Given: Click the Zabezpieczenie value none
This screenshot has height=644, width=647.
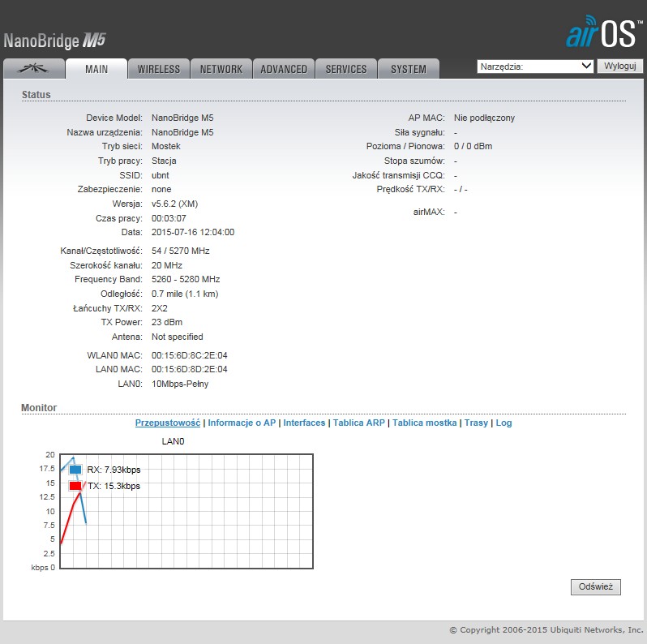Looking at the screenshot, I should [161, 190].
